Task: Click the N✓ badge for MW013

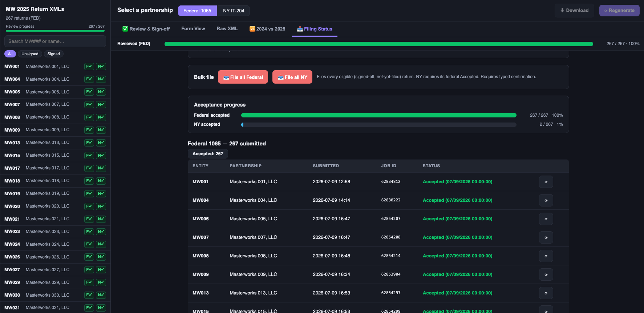Action: coord(101,143)
